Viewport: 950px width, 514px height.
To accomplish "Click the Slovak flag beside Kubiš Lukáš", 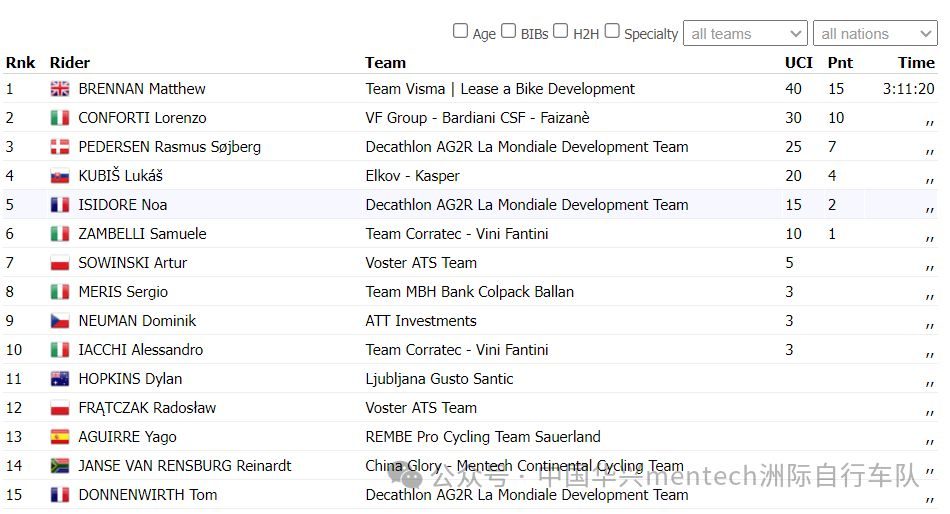I will click(x=59, y=176).
